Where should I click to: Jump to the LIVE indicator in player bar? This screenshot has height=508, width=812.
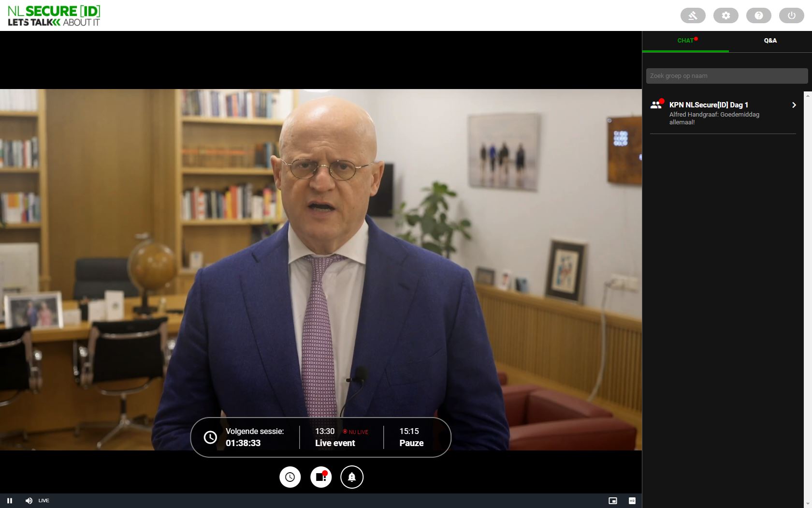44,501
